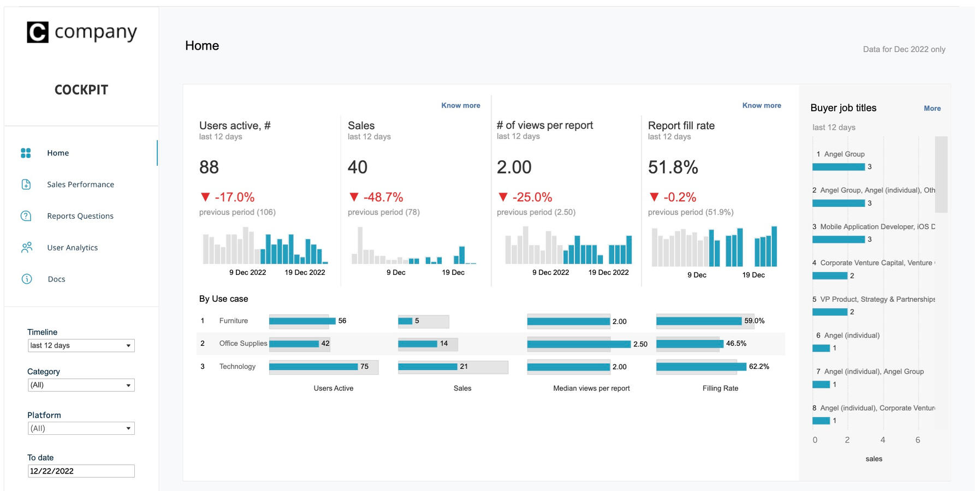Image resolution: width=980 pixels, height=491 pixels.
Task: Click Know more above Sales card
Action: (460, 105)
